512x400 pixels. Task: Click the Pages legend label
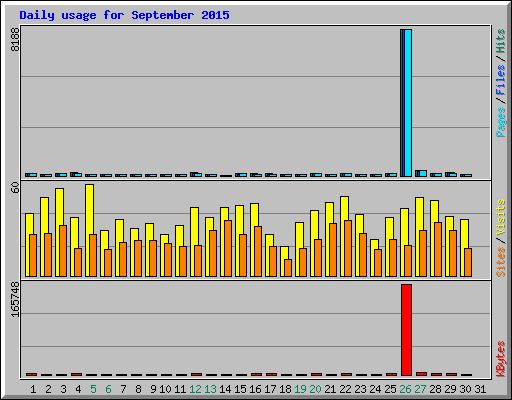[501, 122]
